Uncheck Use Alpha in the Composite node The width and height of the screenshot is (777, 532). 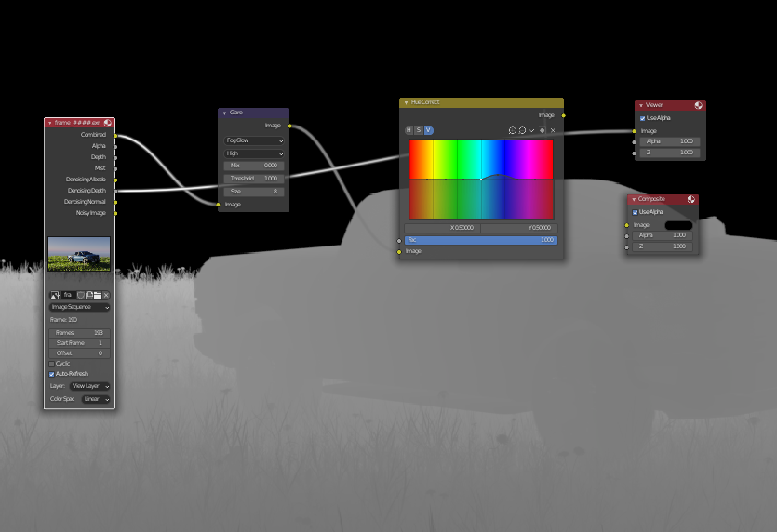pyautogui.click(x=636, y=212)
